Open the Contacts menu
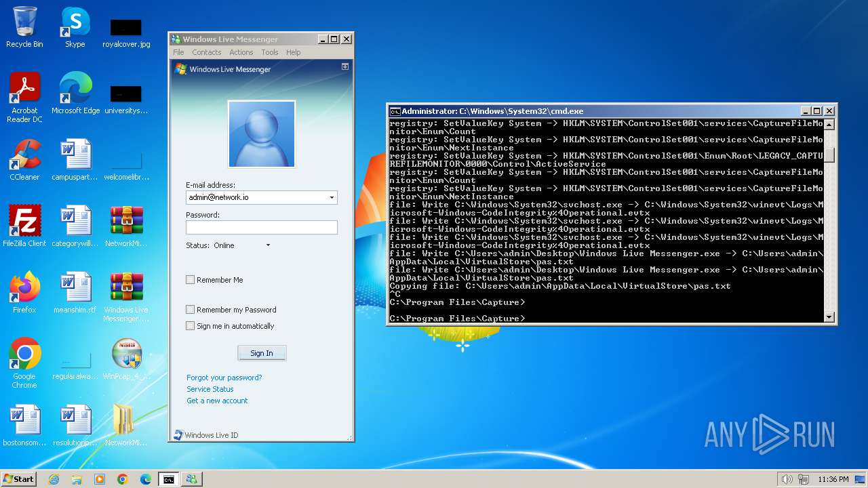The height and width of the screenshot is (488, 868). tap(207, 52)
